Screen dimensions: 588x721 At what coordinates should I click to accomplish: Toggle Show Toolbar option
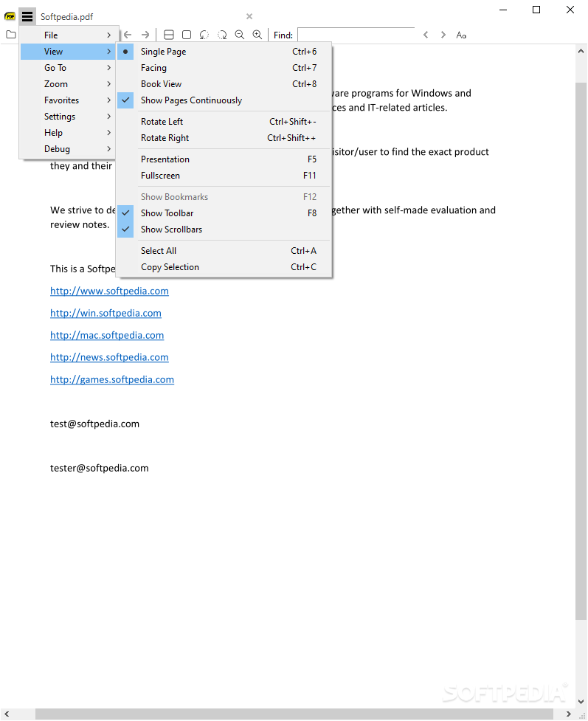click(x=224, y=213)
